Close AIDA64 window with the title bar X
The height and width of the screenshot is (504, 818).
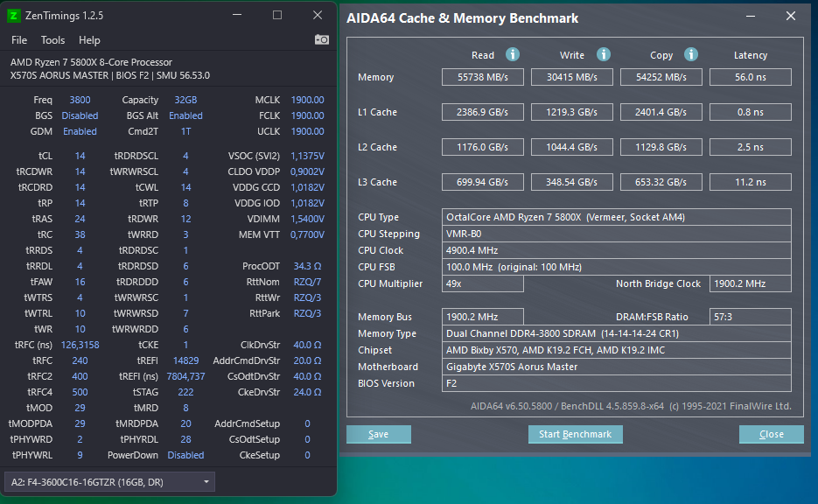click(790, 17)
